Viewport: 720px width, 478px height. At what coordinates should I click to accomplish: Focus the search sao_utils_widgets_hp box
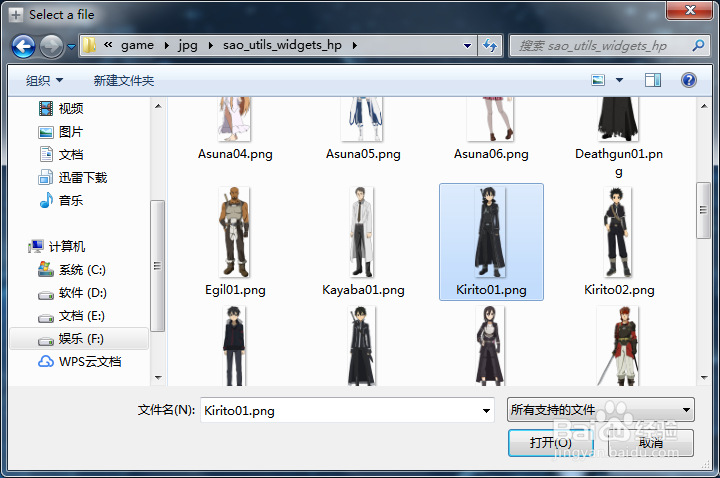602,45
